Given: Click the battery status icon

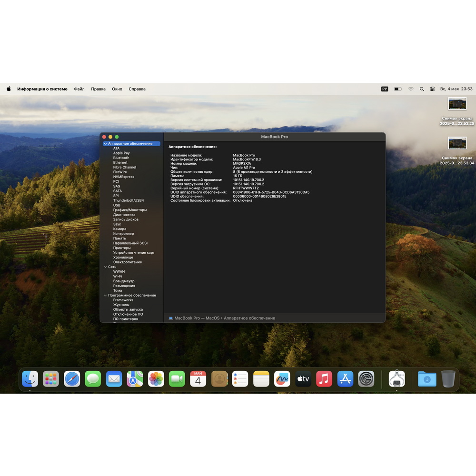Looking at the screenshot, I should coord(398,89).
